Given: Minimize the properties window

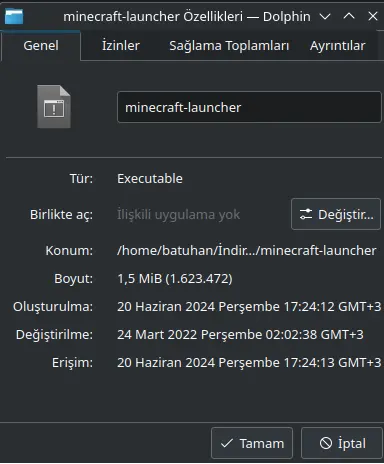Looking at the screenshot, I should [325, 16].
